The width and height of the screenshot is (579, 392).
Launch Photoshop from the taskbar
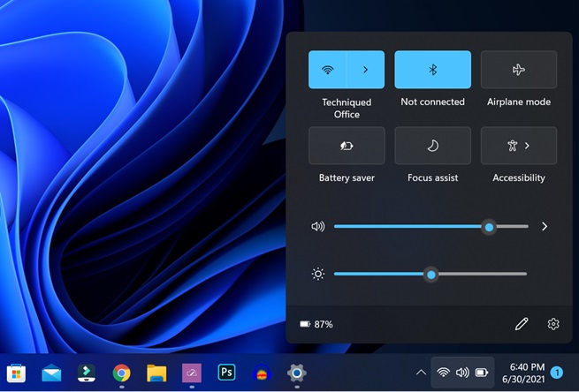pos(226,373)
